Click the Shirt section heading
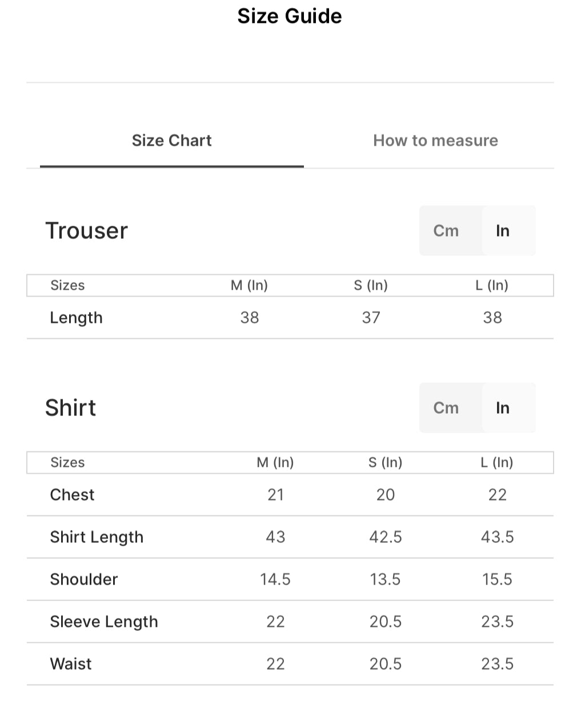Viewport: 581px width, 728px height. click(x=70, y=408)
